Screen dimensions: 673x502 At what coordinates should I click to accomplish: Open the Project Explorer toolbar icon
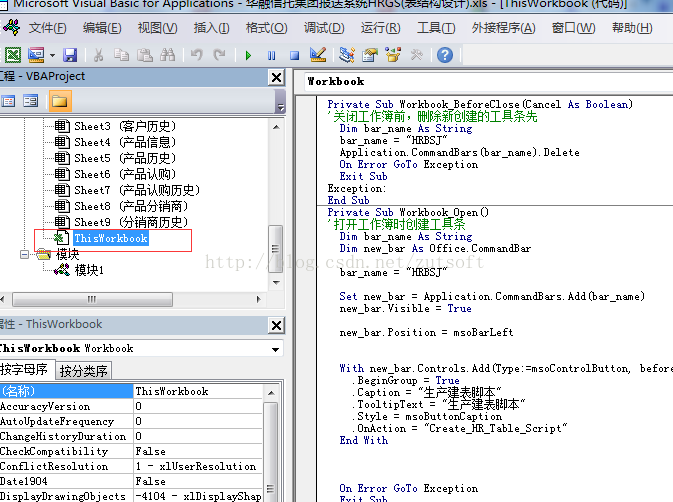click(x=346, y=55)
